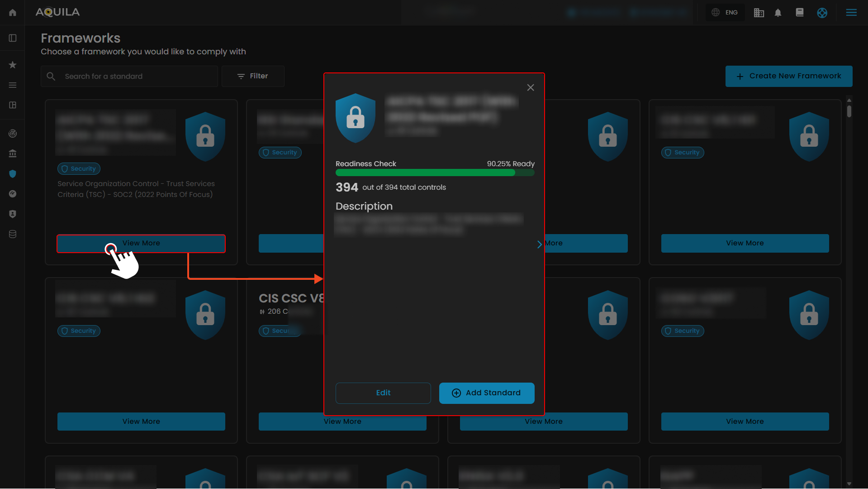This screenshot has height=489, width=868.
Task: Expand the popup's right chevron arrow
Action: click(x=539, y=244)
